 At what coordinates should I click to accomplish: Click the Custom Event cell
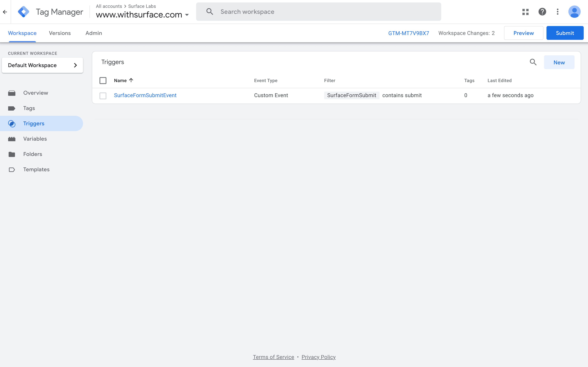coord(271,95)
